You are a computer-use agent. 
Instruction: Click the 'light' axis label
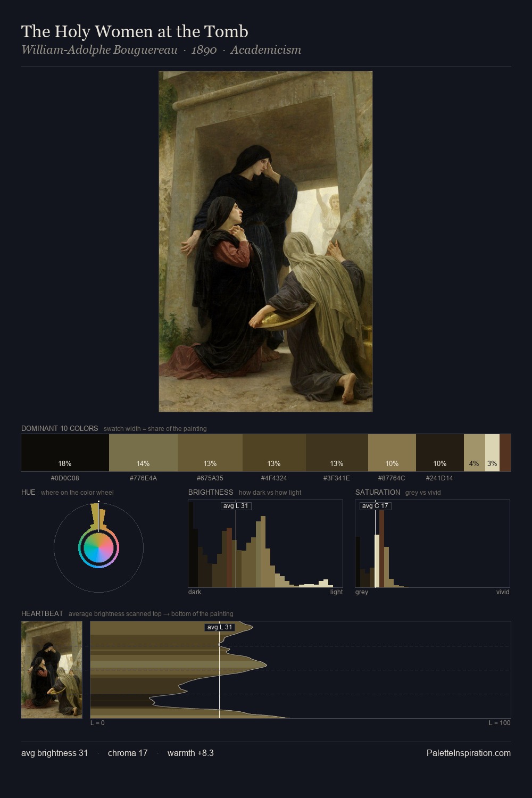337,592
